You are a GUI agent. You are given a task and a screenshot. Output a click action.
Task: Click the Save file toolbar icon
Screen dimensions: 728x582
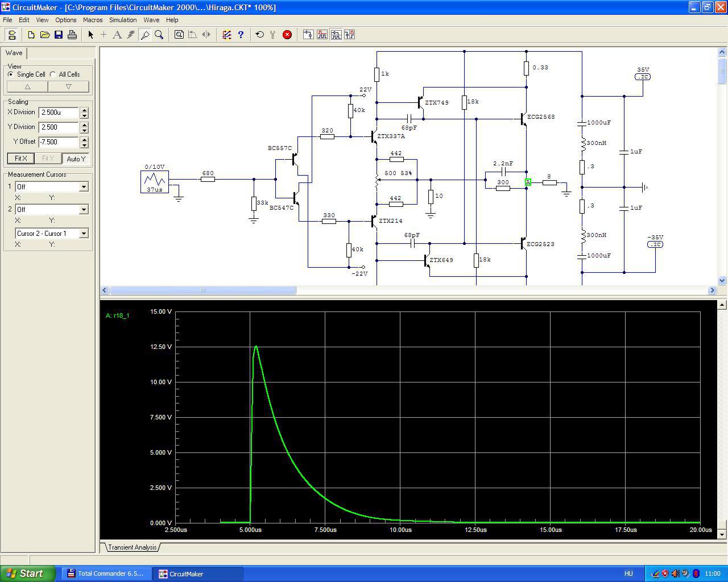pos(59,35)
